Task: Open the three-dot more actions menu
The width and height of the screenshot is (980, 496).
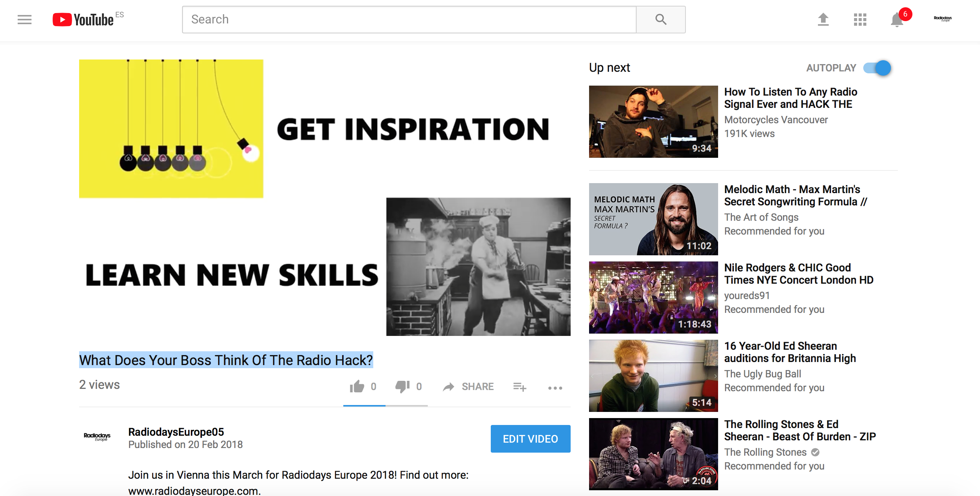Action: (555, 388)
